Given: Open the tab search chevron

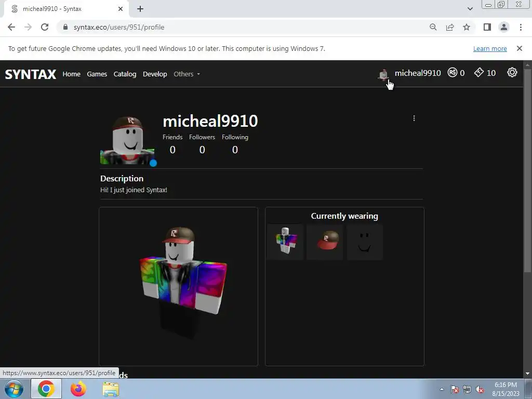Looking at the screenshot, I should click(470, 9).
